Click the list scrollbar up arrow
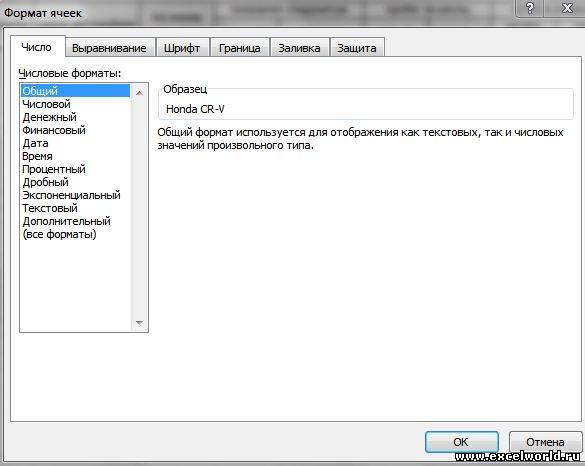 pyautogui.click(x=139, y=93)
